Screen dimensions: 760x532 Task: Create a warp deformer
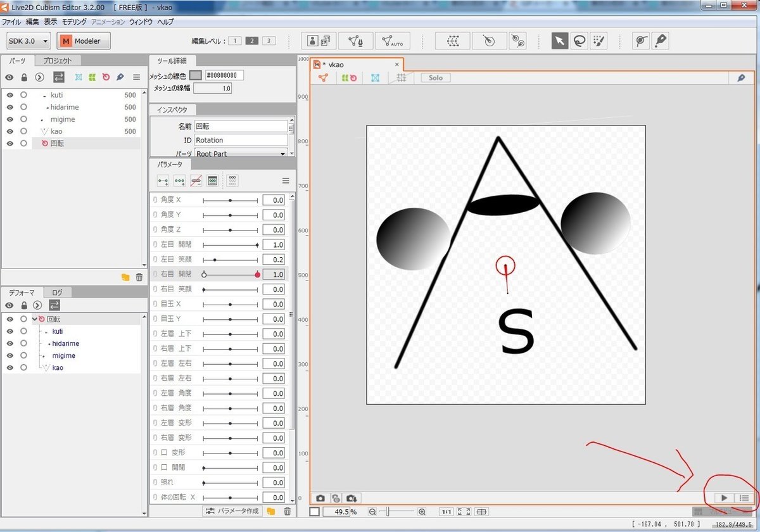tap(453, 41)
